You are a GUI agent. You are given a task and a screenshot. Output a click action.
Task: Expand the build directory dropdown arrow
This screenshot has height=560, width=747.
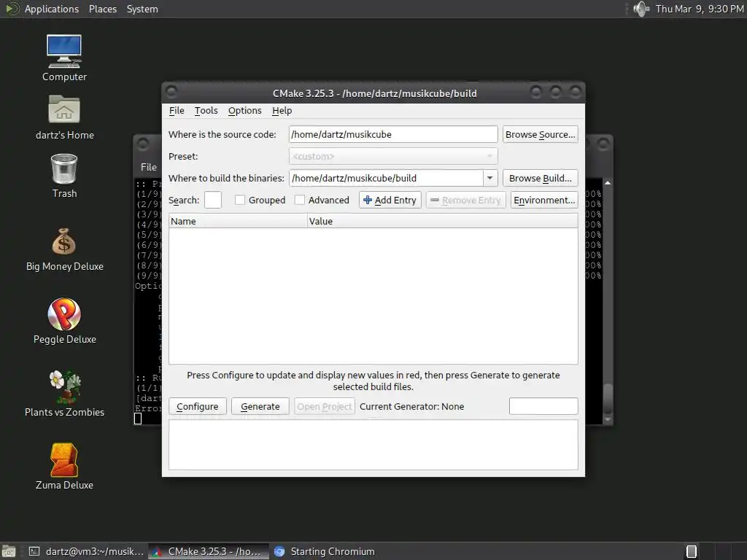[x=489, y=178]
